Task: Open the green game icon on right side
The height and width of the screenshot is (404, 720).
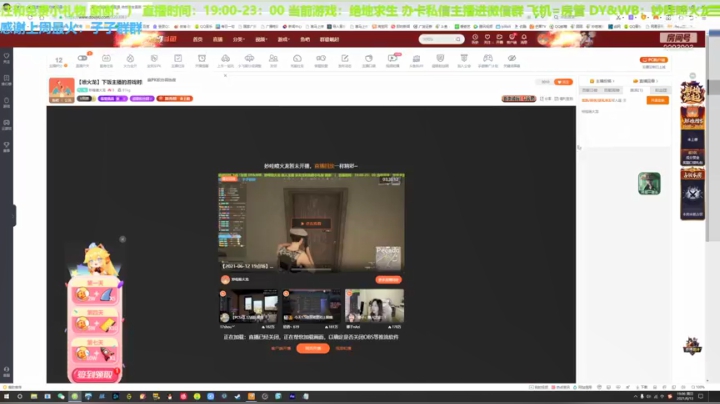Action: tap(649, 183)
